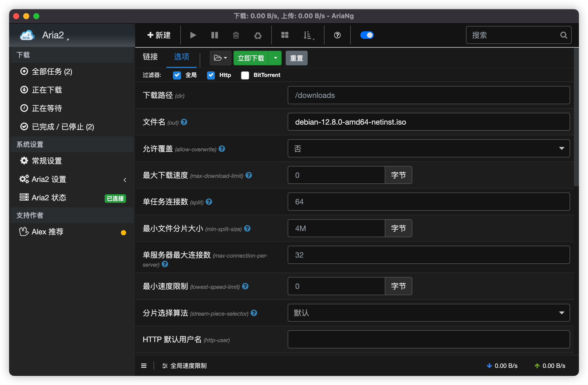Click help icon for max-connection-per-server
588x385 pixels.
click(165, 264)
